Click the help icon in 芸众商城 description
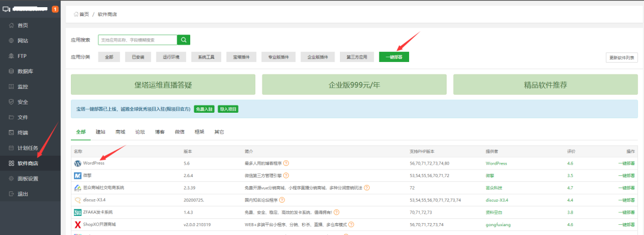This screenshot has height=235, width=644. pyautogui.click(x=367, y=188)
